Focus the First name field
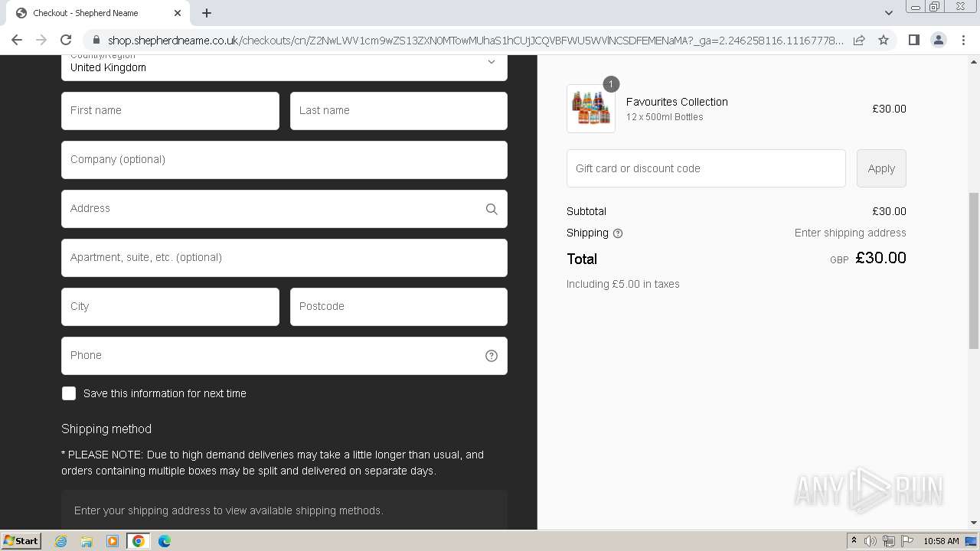Screen dimensions: 980x551 (170, 110)
